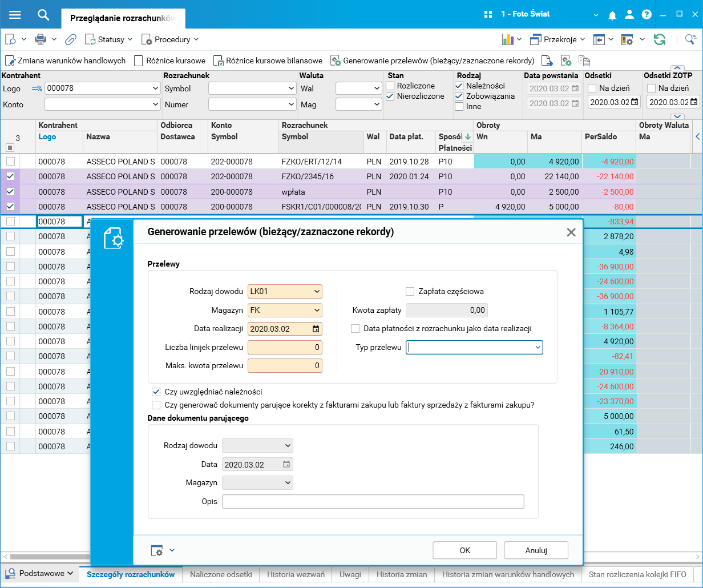Check the Inne filter
Screen dimensions: 703x588
click(x=459, y=106)
